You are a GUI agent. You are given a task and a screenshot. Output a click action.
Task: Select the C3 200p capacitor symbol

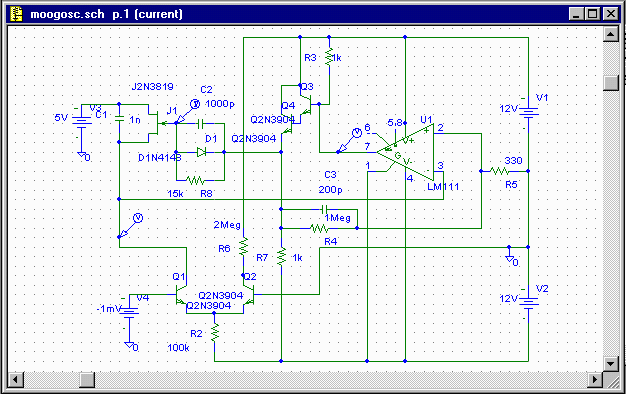[324, 209]
